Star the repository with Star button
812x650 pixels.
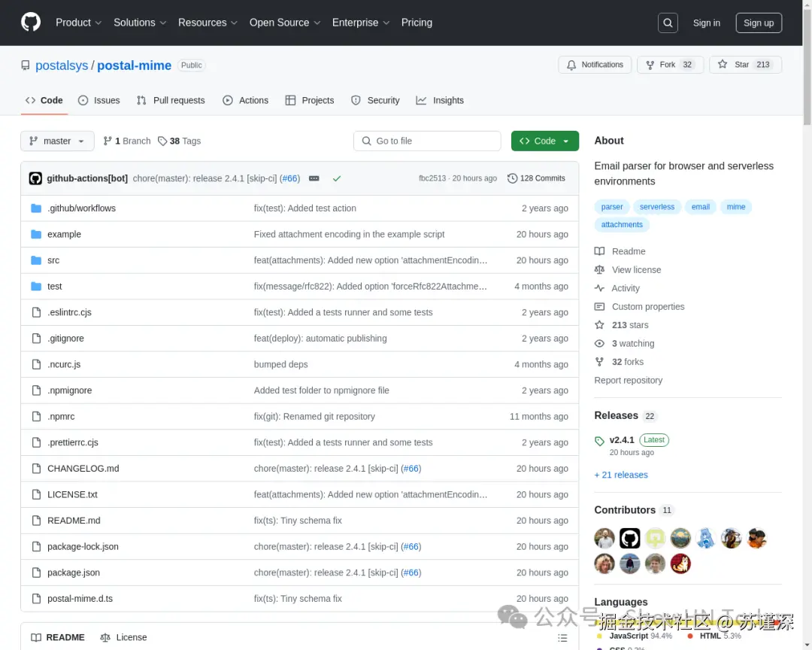[744, 65]
